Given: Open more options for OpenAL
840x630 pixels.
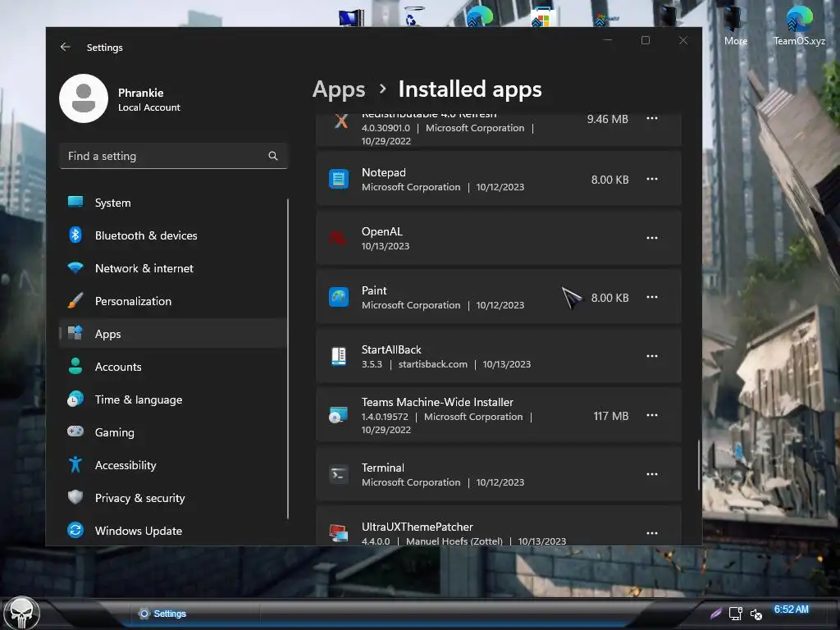Looking at the screenshot, I should (652, 238).
